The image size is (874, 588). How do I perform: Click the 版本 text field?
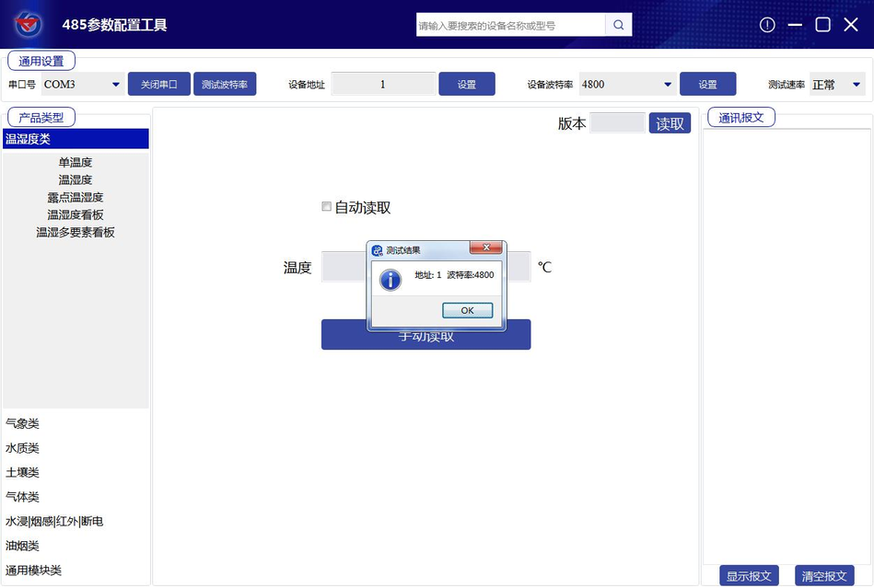[617, 123]
